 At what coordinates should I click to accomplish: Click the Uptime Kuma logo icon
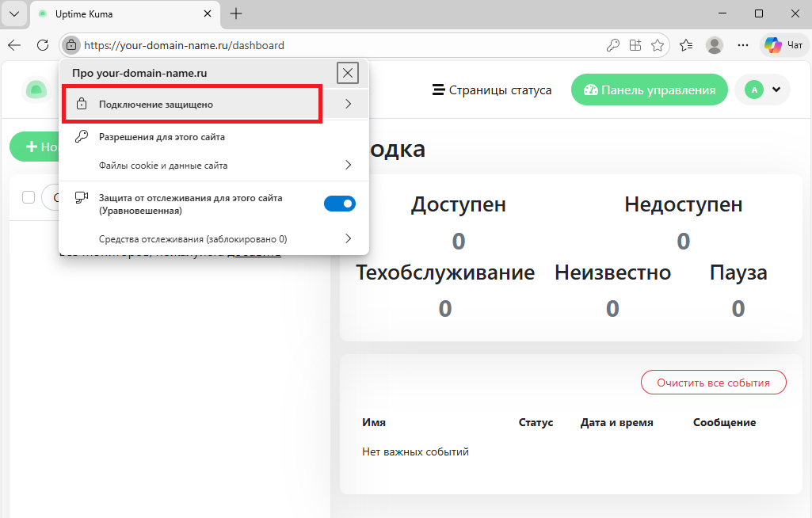click(x=36, y=90)
